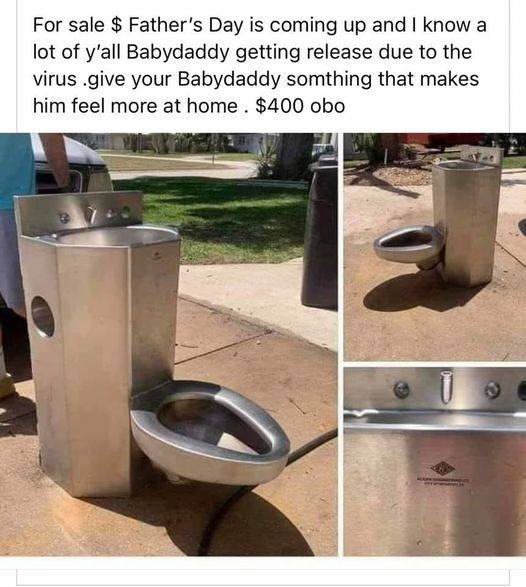Click the post text beginning "For sale $"
526x587 pixels.
pyautogui.click(x=259, y=66)
